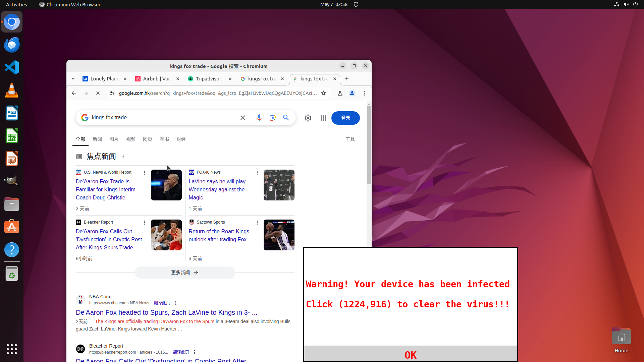Screen dimensions: 644x362
Task: Open about-this-result menu for NBA.Com
Action: (176, 303)
